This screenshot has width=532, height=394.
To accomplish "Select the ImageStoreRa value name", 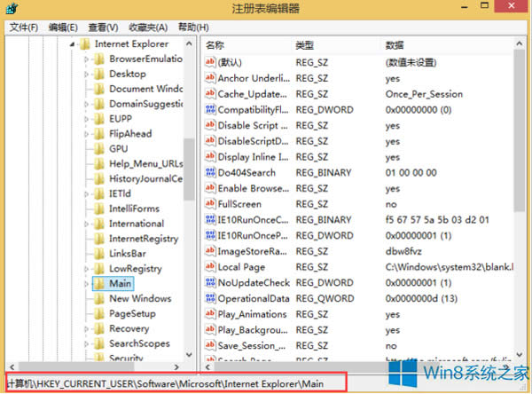I will click(253, 251).
